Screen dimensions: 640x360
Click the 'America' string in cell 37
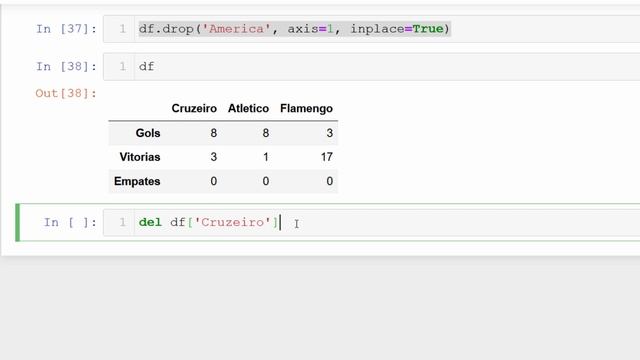click(x=236, y=29)
